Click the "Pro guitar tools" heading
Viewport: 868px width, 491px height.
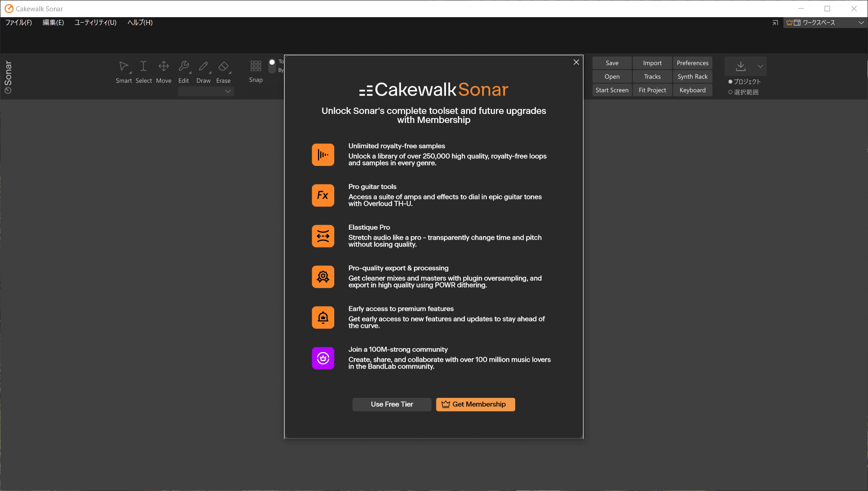coord(372,186)
